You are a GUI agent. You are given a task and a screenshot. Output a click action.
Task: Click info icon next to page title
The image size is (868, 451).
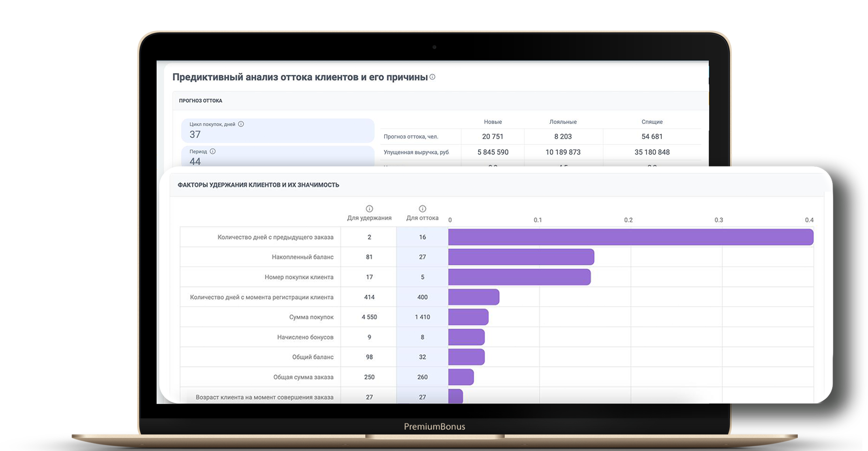[x=432, y=77]
